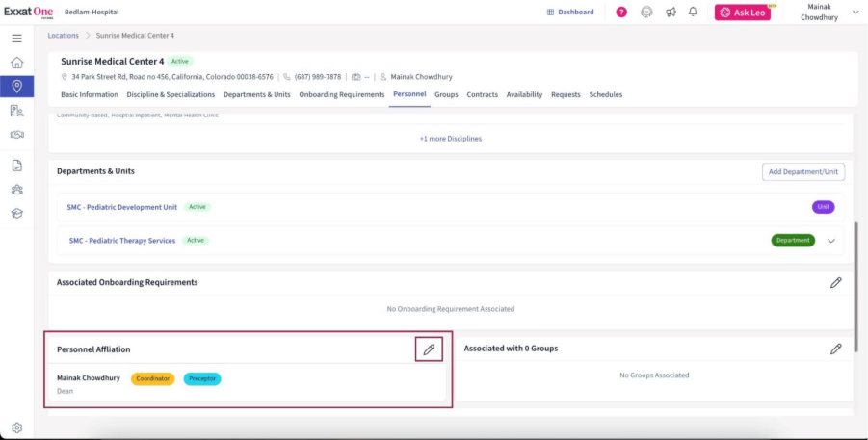Viewport: 868px width, 440px height.
Task: Go to the Home icon in the sidebar
Action: coord(16,62)
